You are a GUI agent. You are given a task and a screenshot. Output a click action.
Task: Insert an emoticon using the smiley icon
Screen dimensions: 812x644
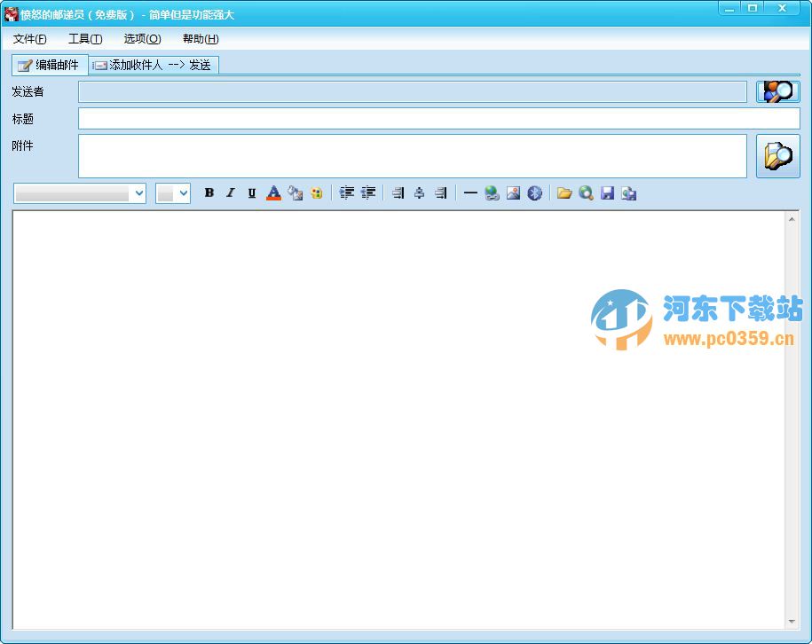(316, 192)
